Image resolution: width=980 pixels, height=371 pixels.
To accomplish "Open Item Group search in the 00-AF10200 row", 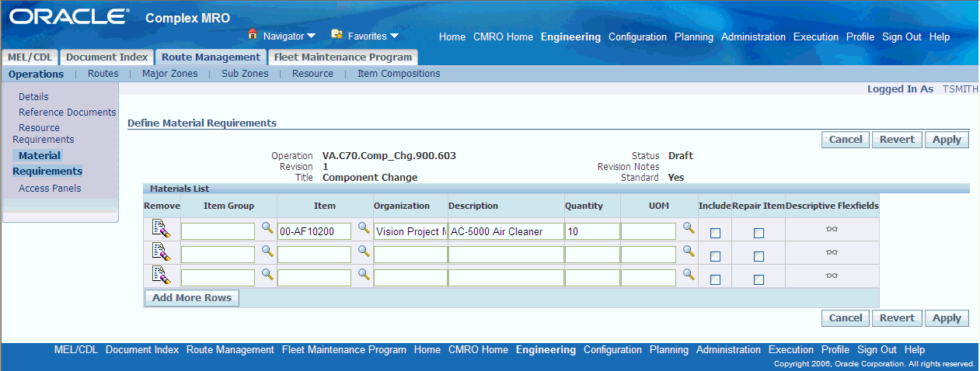I will coord(267,228).
